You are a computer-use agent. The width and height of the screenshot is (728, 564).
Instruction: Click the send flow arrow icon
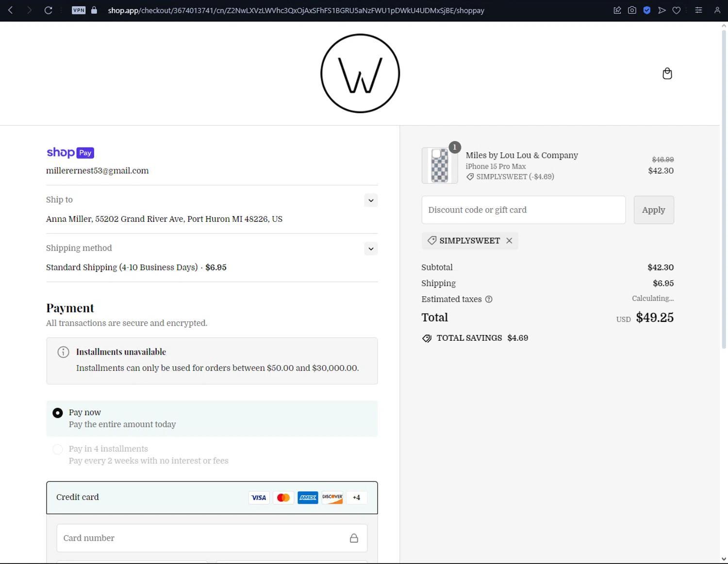(x=662, y=10)
